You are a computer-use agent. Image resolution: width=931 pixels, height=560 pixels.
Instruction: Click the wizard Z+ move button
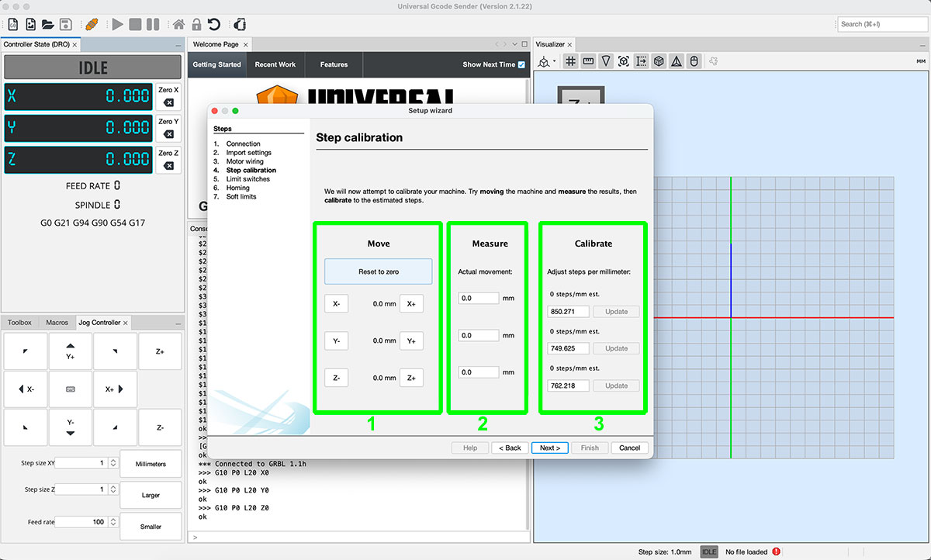[x=411, y=378]
